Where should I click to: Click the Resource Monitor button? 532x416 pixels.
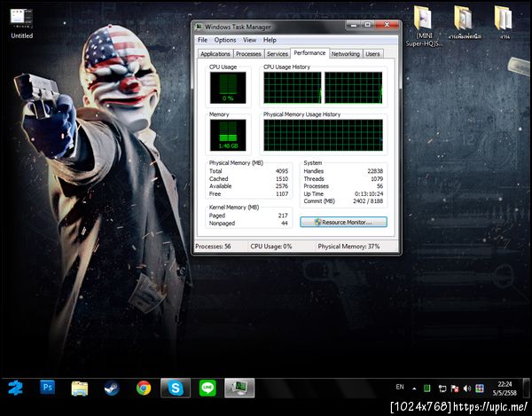tap(343, 223)
